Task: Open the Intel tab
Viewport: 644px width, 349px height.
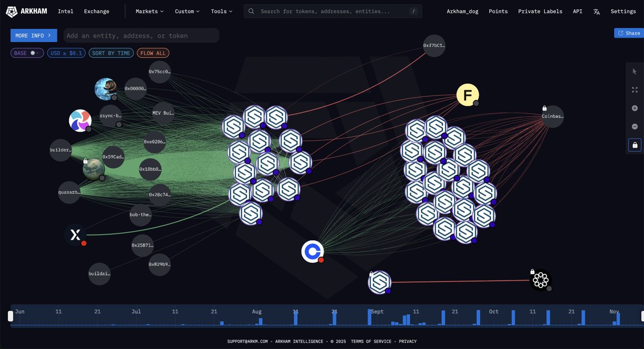Action: [x=65, y=11]
